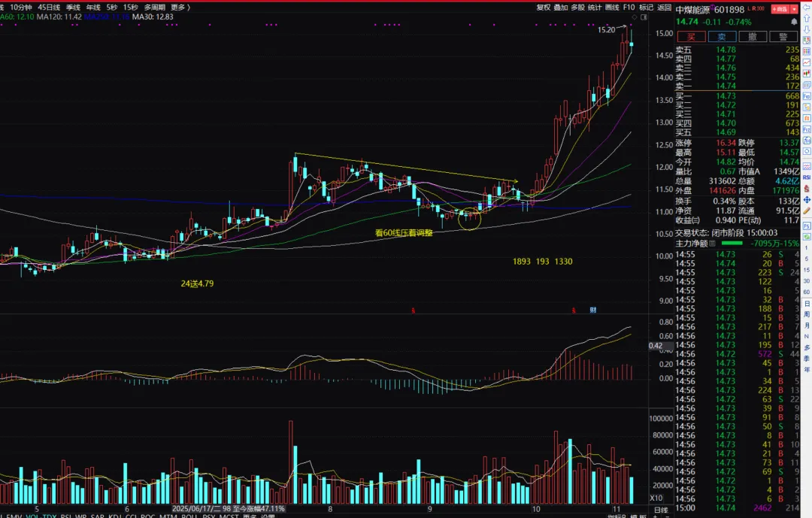The height and width of the screenshot is (518, 812).
Task: Click the F10 icon in right sidebar
Action: [x=807, y=96]
